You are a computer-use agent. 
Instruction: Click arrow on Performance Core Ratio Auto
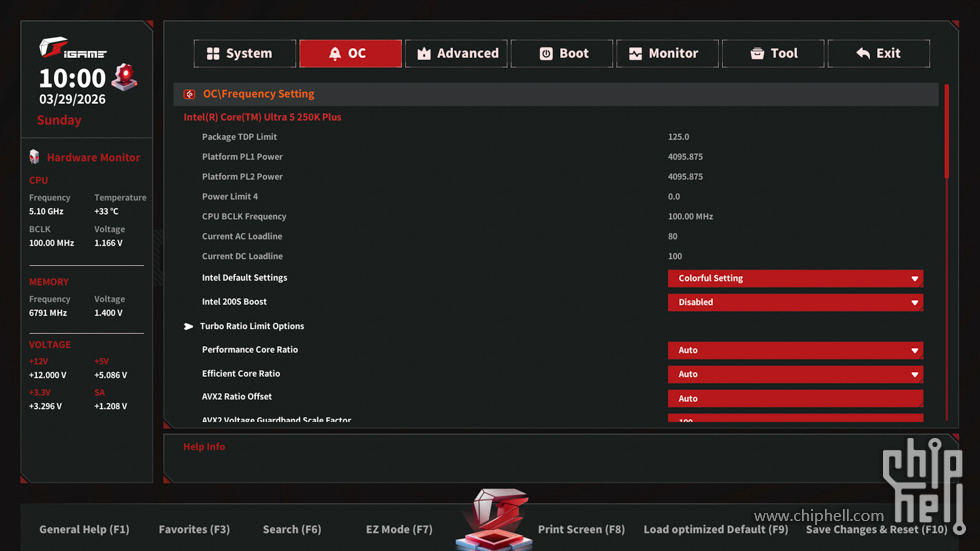point(914,350)
